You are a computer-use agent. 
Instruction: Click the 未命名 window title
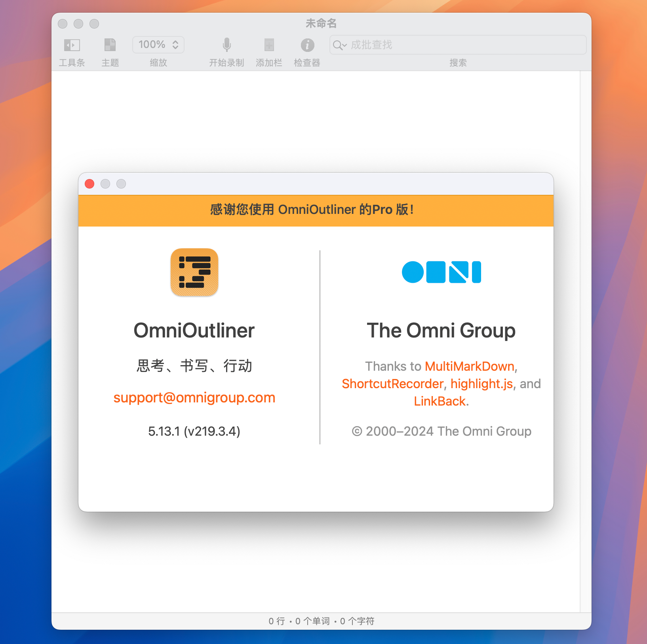[x=321, y=23]
